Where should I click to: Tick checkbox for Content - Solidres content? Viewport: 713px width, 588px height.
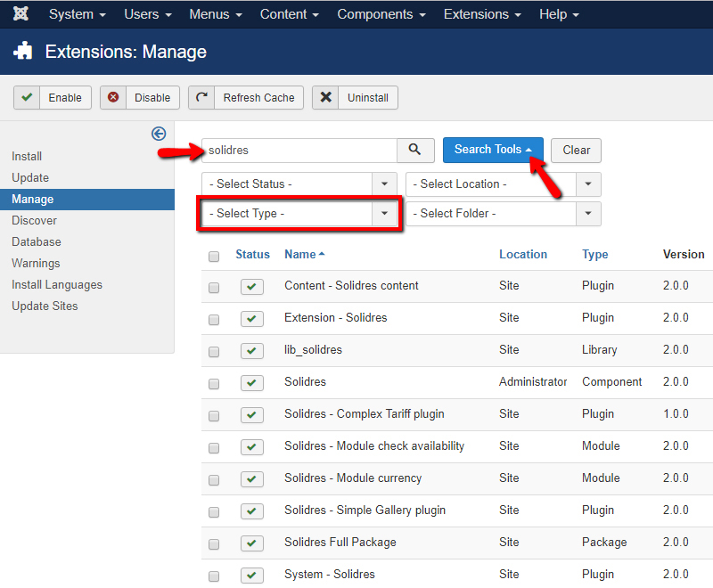point(214,288)
